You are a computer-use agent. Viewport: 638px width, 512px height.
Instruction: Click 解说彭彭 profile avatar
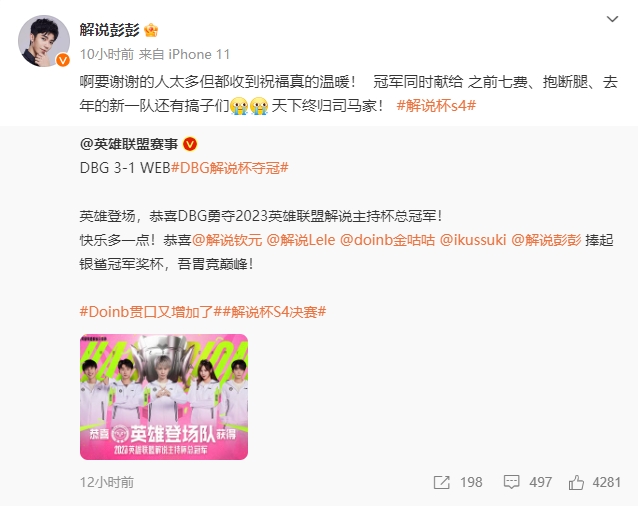[x=44, y=41]
